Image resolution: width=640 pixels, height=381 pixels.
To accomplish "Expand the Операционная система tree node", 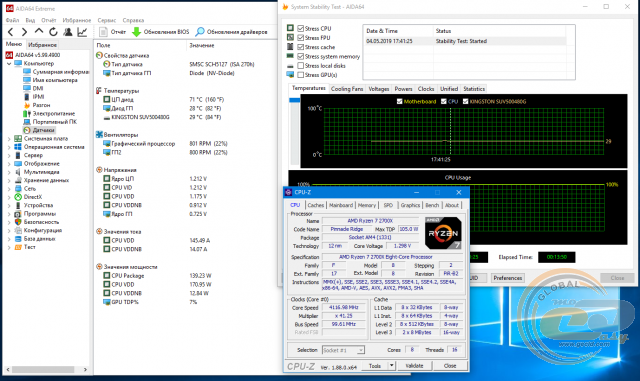I will (9, 147).
